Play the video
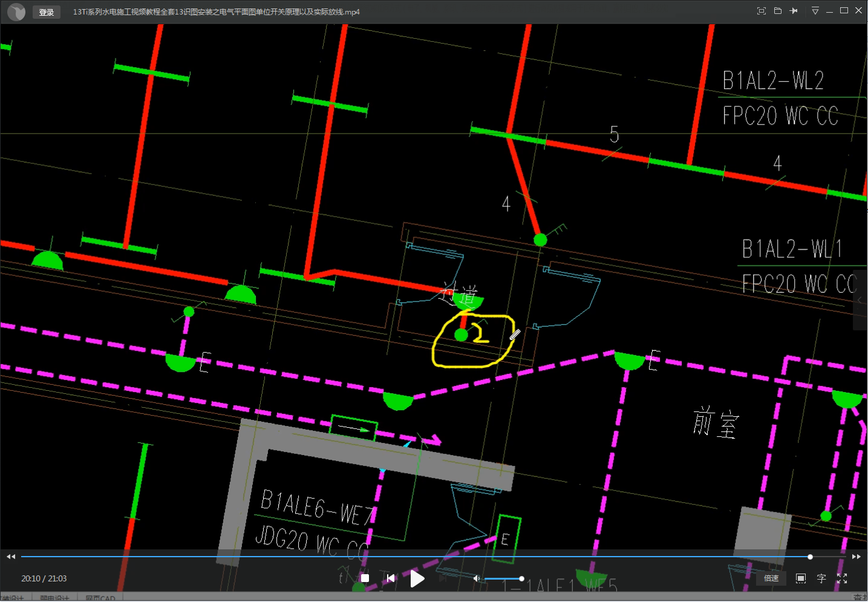The image size is (868, 602). click(x=417, y=579)
